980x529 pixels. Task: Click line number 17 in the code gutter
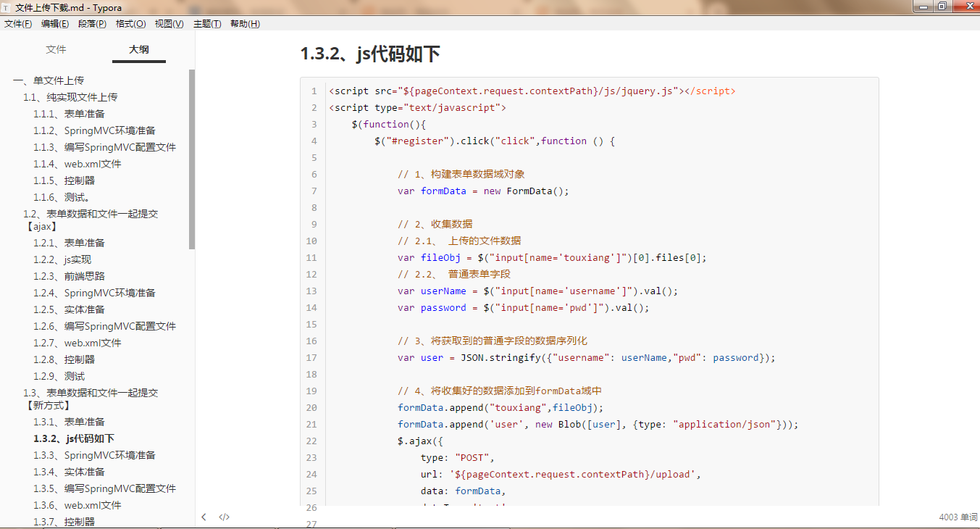pos(312,358)
